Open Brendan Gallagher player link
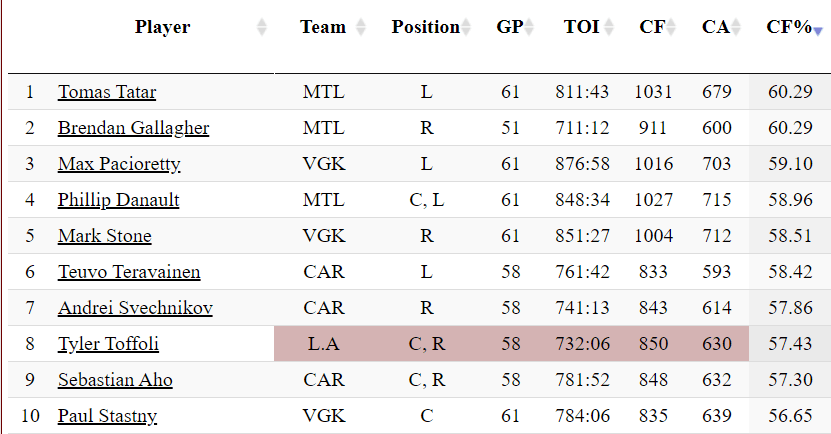Viewport: 831px width, 434px height. tap(133, 128)
